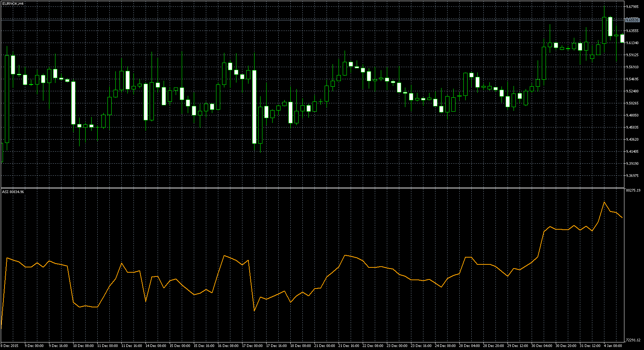Click price level 9.39190 on axis
This screenshot has width=644, height=350.
coord(632,164)
